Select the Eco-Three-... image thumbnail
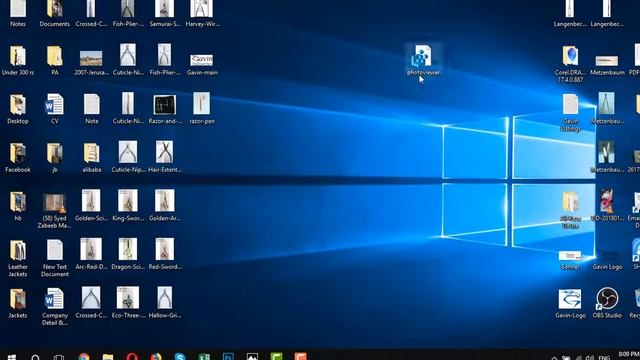This screenshot has height=360, width=640. [x=128, y=303]
